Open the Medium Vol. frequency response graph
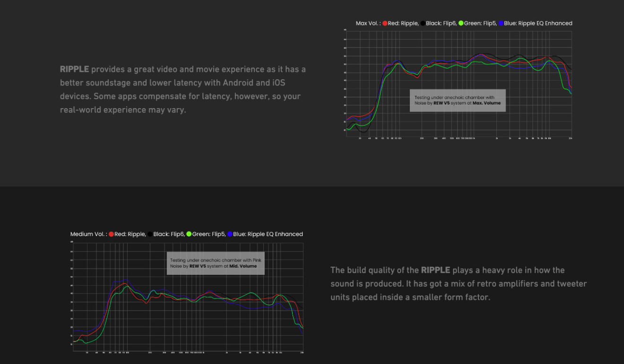Screen dimensions: 624x364 188,297
